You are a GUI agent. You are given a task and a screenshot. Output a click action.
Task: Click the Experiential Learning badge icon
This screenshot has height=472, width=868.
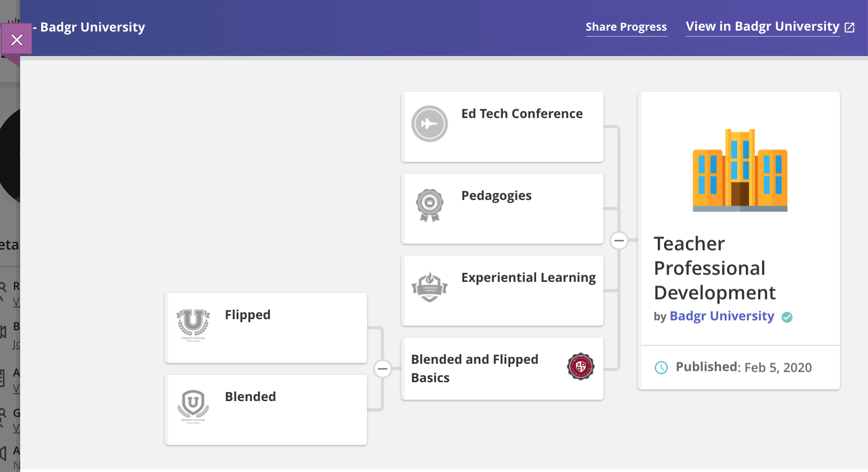429,287
